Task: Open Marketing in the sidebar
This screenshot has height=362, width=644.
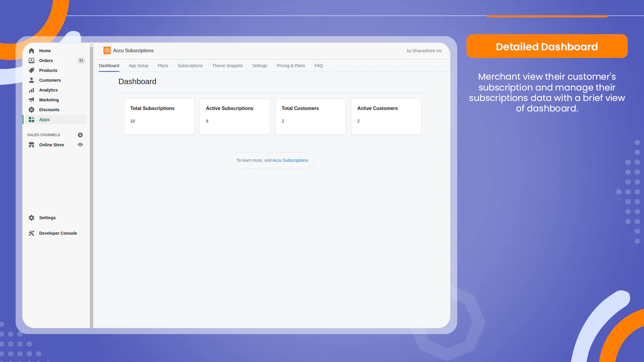Action: click(49, 100)
